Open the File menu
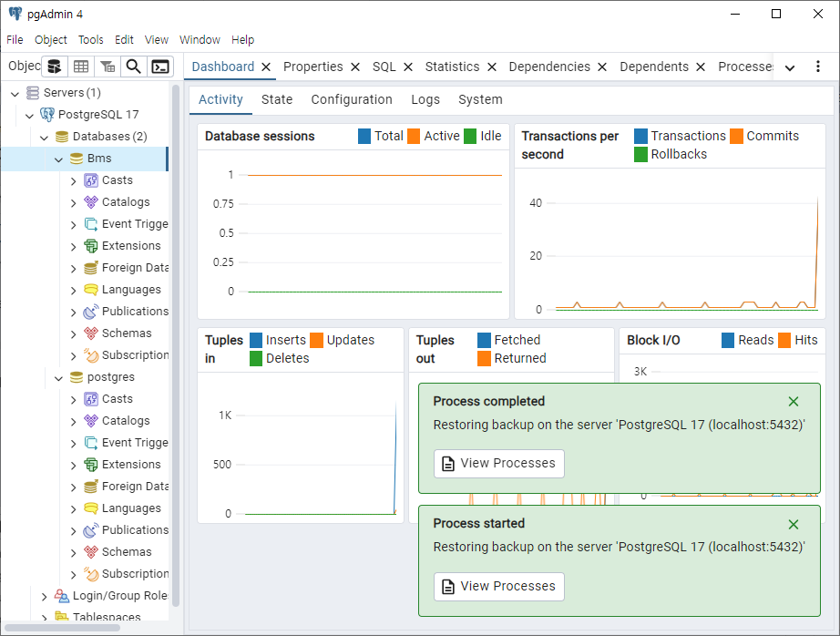840x636 pixels. 15,40
